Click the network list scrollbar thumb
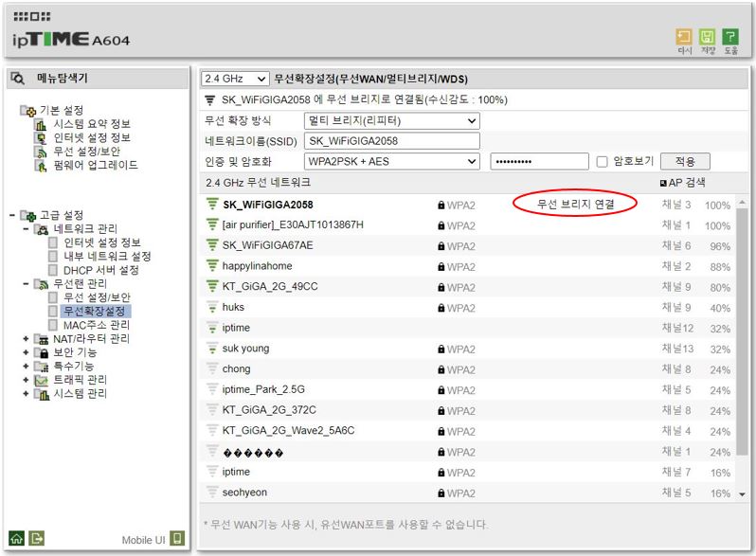Viewport: 756px width, 556px height. click(742, 332)
